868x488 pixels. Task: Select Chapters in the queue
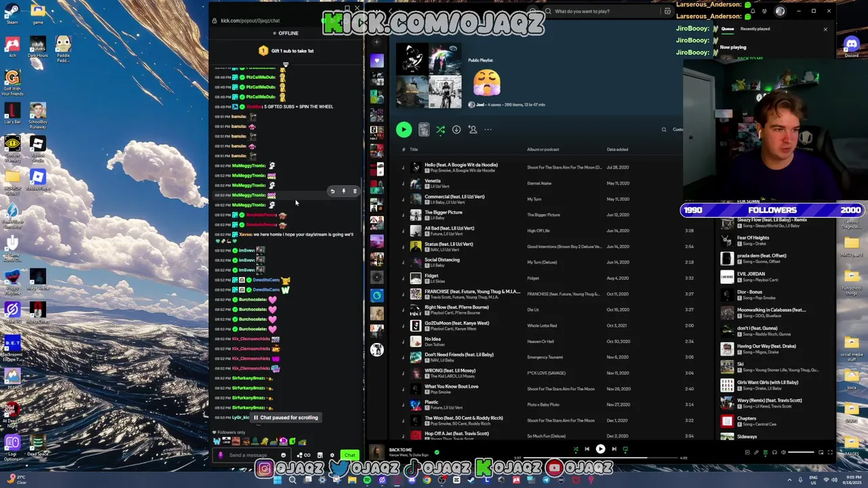pos(746,418)
